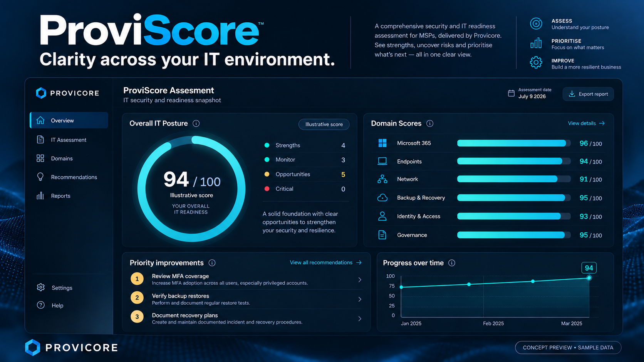Click the Prioritise bar chart icon

pos(536,43)
